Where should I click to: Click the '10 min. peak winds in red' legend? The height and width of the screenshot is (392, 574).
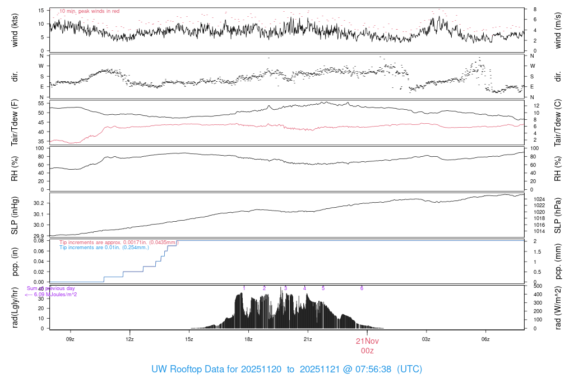[89, 11]
